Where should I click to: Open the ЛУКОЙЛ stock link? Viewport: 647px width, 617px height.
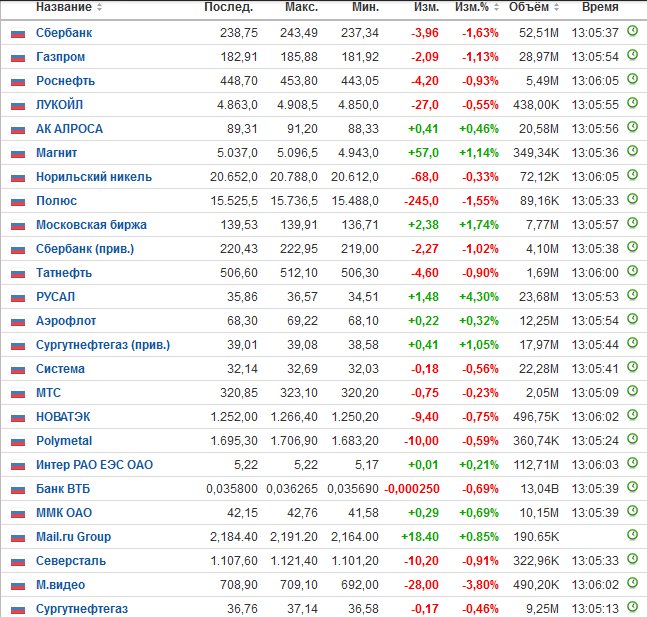tap(59, 105)
